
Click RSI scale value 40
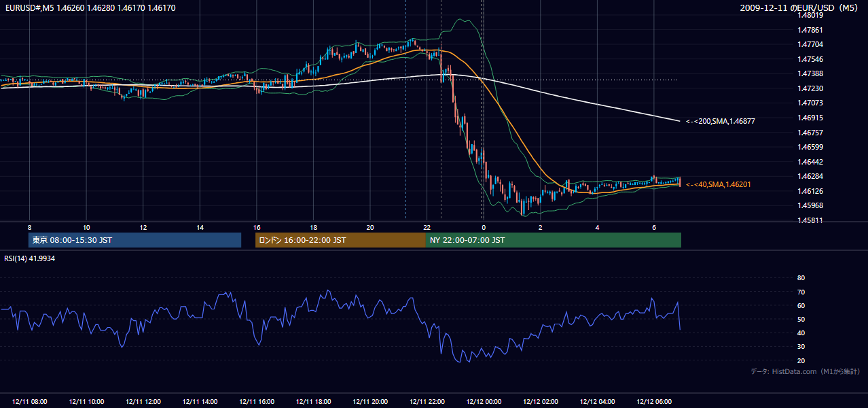[801, 333]
